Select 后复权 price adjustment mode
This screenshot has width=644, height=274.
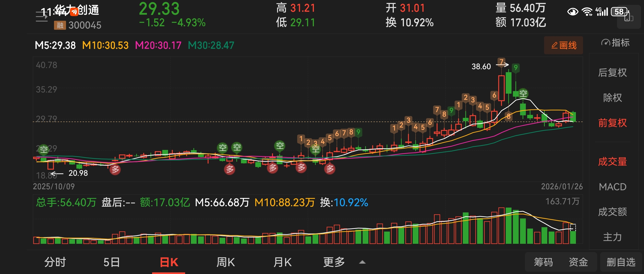pyautogui.click(x=612, y=73)
